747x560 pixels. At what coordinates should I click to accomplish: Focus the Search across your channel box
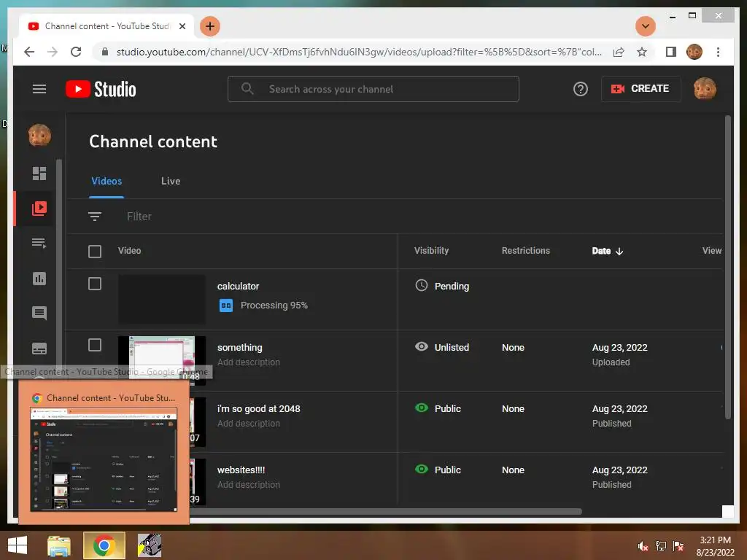[373, 89]
